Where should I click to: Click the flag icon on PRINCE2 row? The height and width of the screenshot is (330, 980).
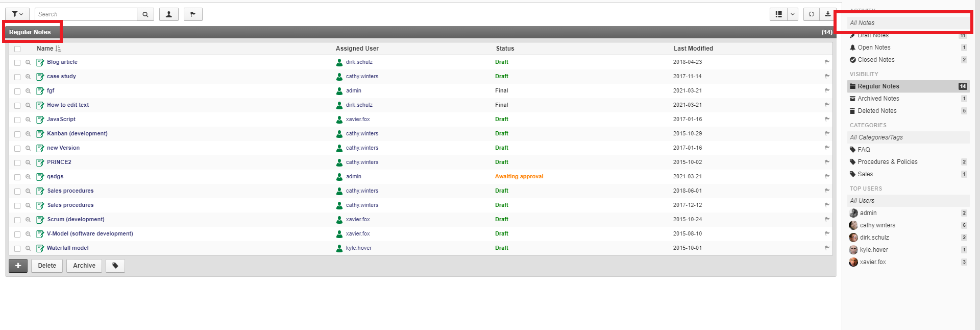[x=827, y=162]
